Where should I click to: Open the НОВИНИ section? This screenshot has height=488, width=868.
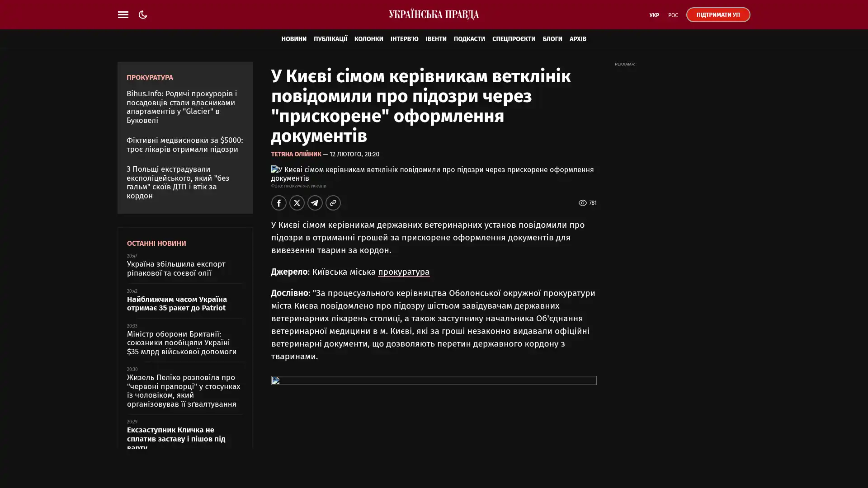(x=293, y=39)
